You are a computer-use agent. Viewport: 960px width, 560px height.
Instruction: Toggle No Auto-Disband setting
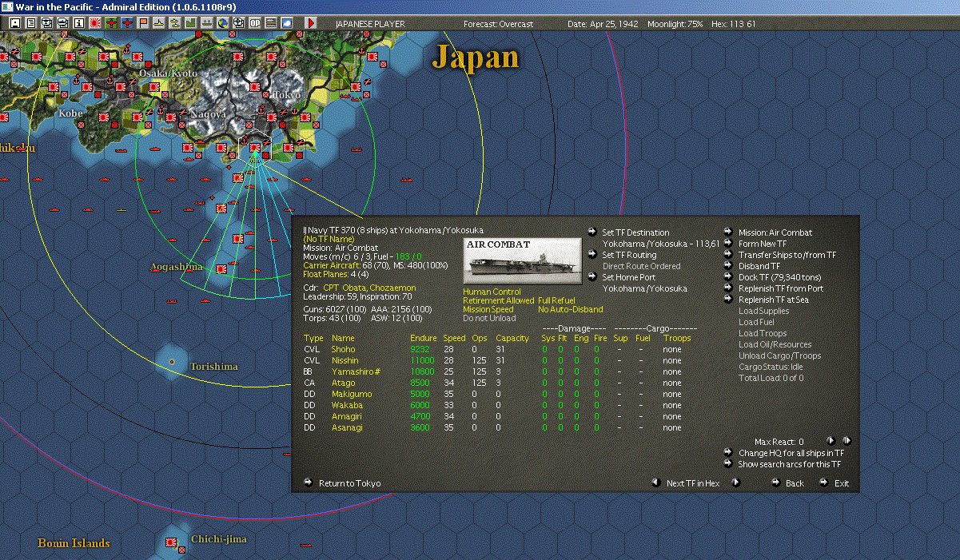coord(571,309)
